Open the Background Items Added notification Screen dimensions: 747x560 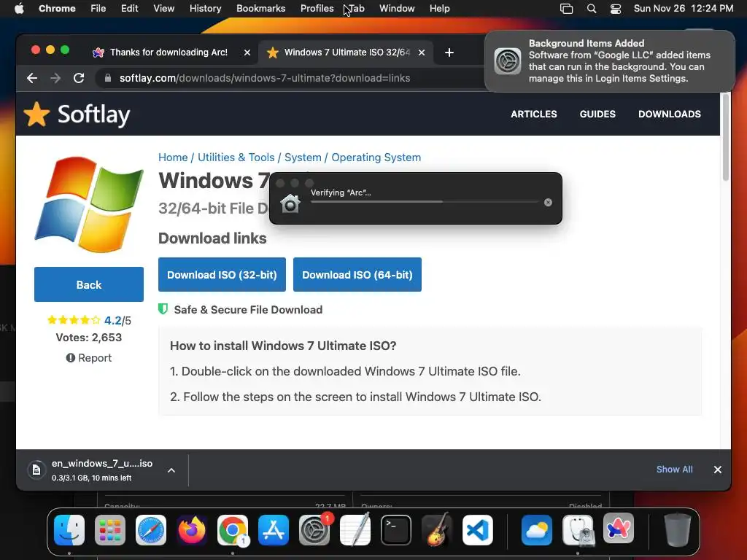click(x=610, y=61)
